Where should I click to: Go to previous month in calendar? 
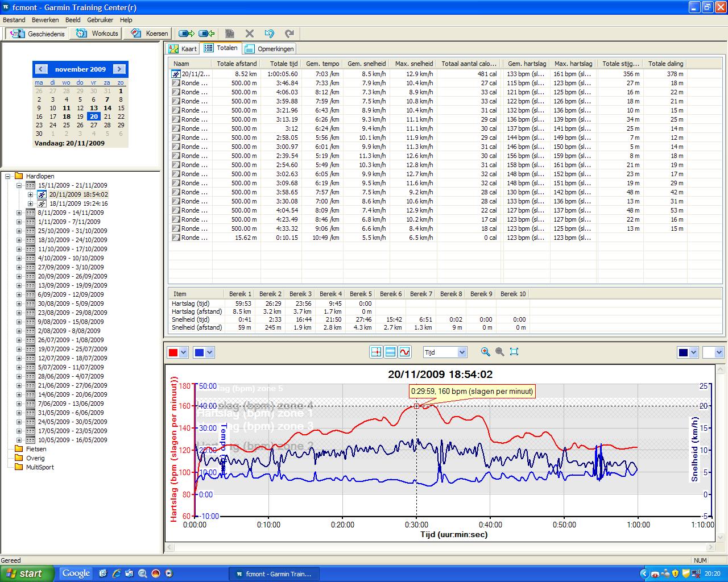coord(41,69)
